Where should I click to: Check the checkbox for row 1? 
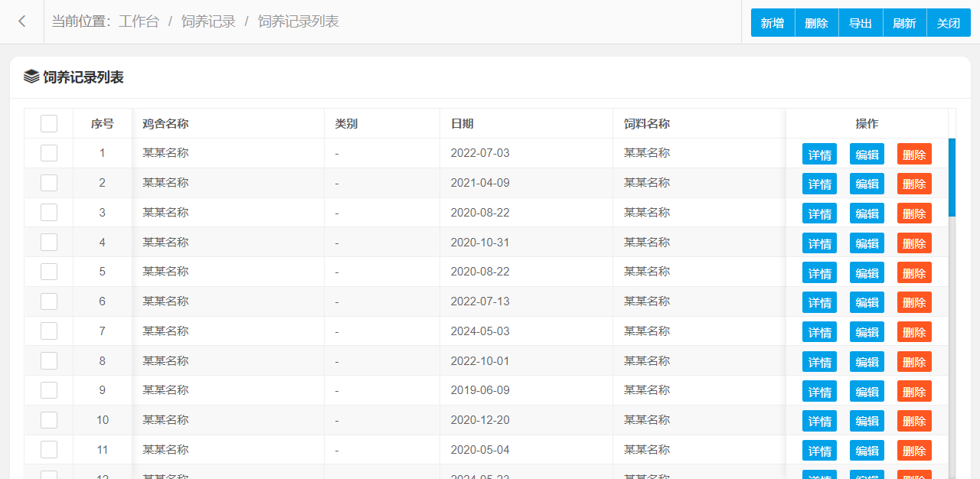pyautogui.click(x=49, y=153)
